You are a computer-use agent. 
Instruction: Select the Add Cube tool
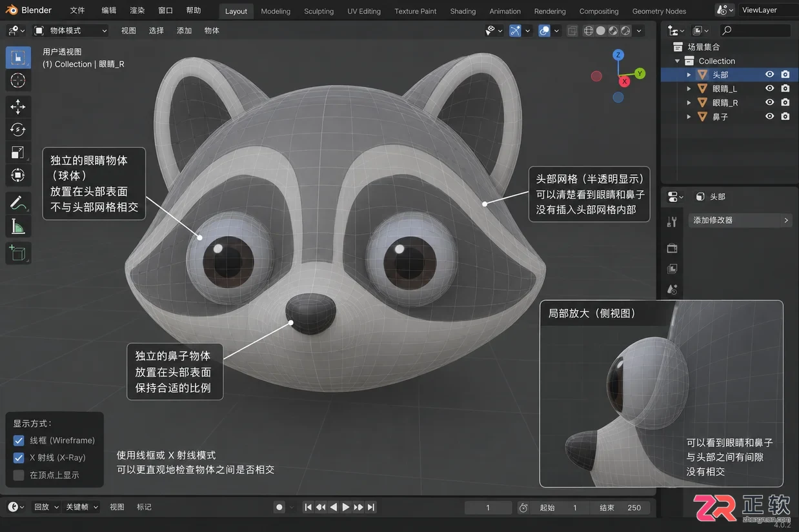[x=18, y=253]
